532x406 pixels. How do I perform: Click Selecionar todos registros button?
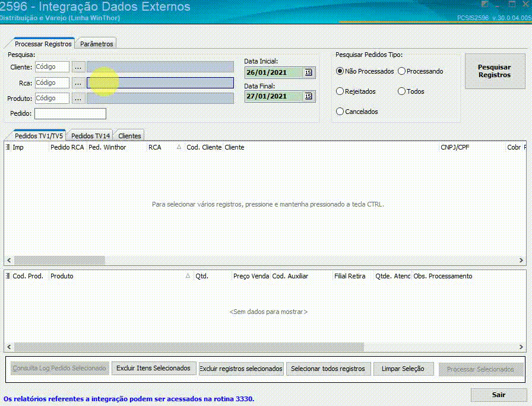[x=328, y=369]
